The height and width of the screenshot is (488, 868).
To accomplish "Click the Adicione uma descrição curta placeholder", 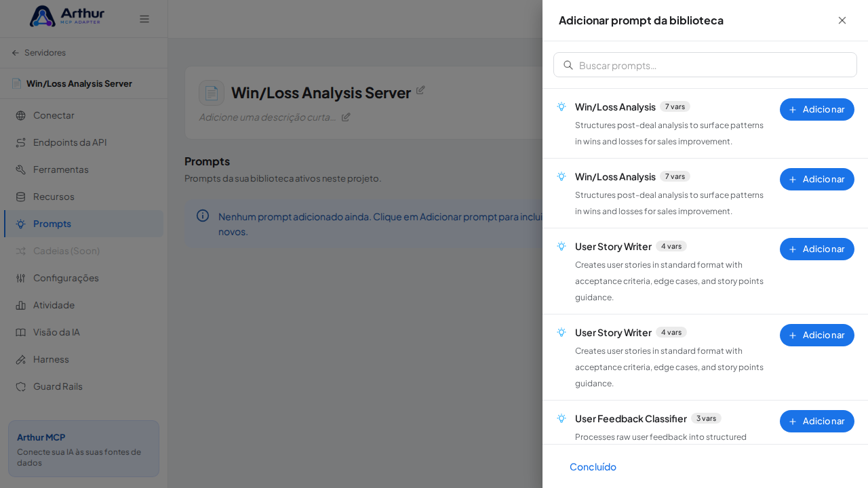I will (x=268, y=117).
